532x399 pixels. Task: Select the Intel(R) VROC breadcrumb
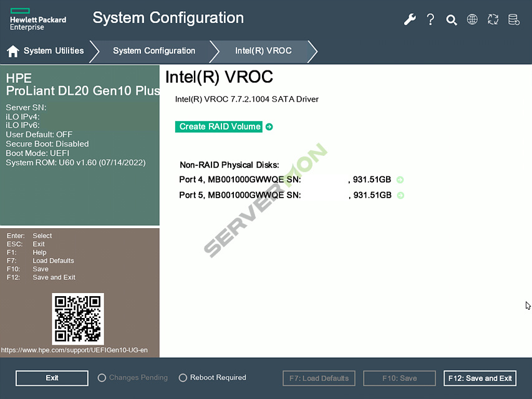click(x=263, y=51)
